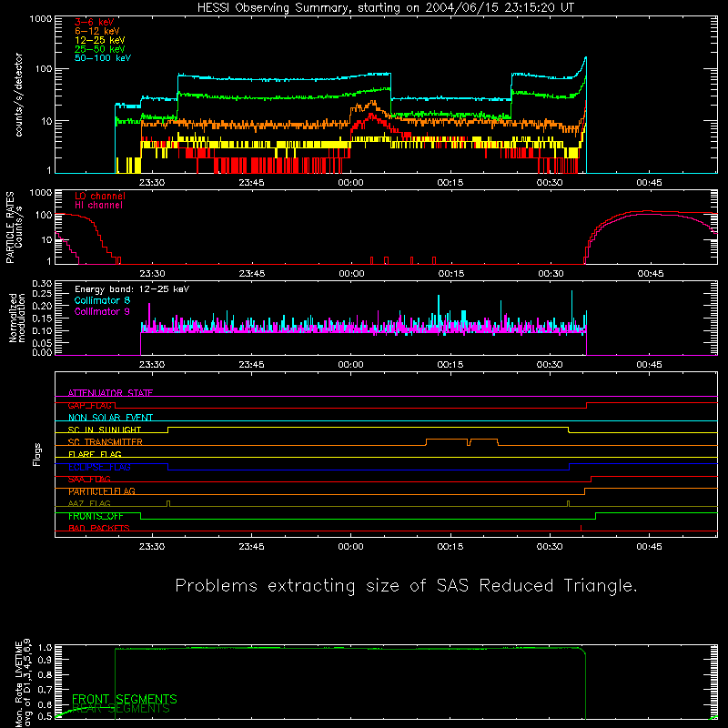Select the '3-6 keV' legend label

click(95, 22)
